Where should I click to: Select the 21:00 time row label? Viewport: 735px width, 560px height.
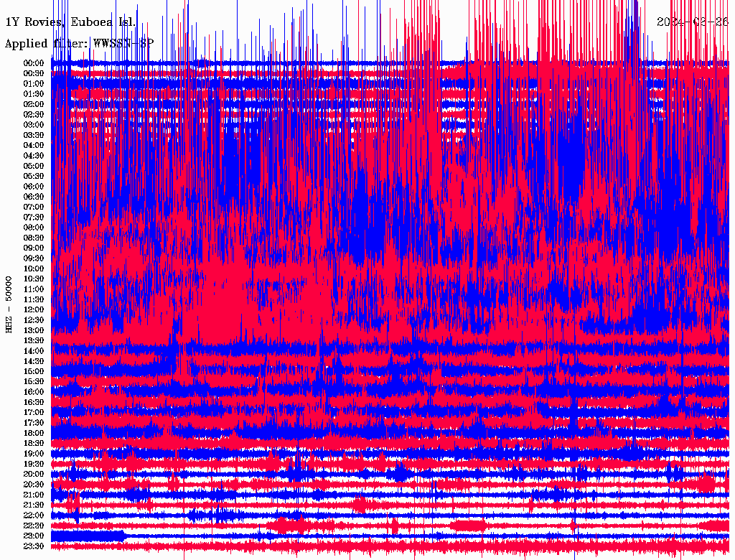coord(34,495)
